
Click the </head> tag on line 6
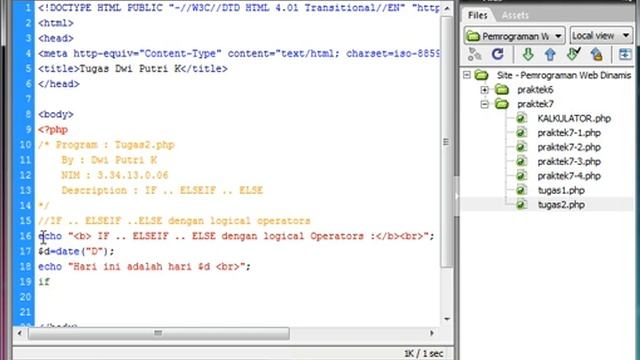[59, 84]
